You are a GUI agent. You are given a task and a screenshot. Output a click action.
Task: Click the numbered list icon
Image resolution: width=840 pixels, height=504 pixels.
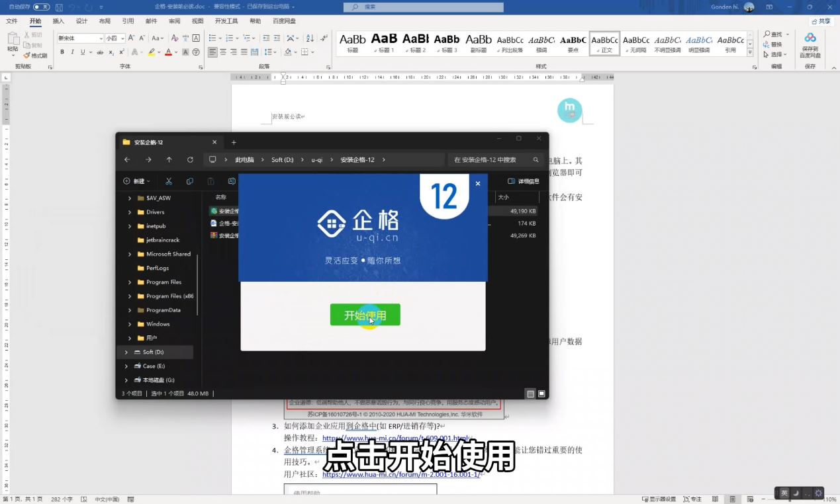pos(229,38)
